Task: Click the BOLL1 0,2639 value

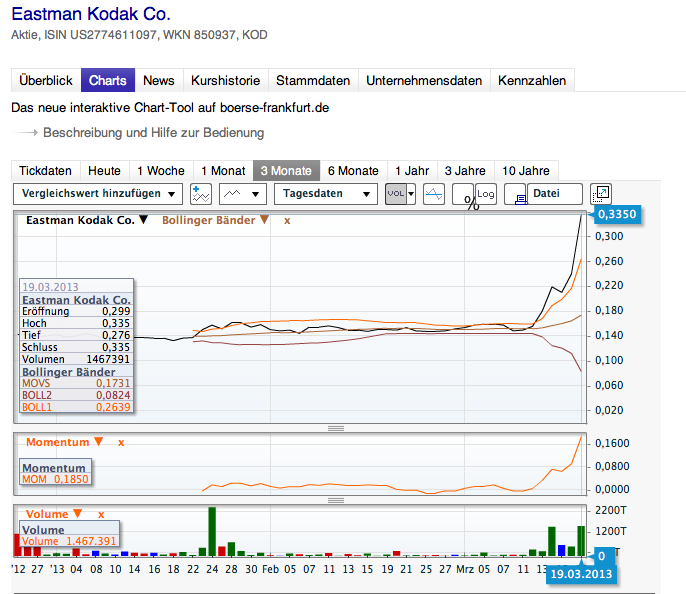Action: tap(113, 407)
